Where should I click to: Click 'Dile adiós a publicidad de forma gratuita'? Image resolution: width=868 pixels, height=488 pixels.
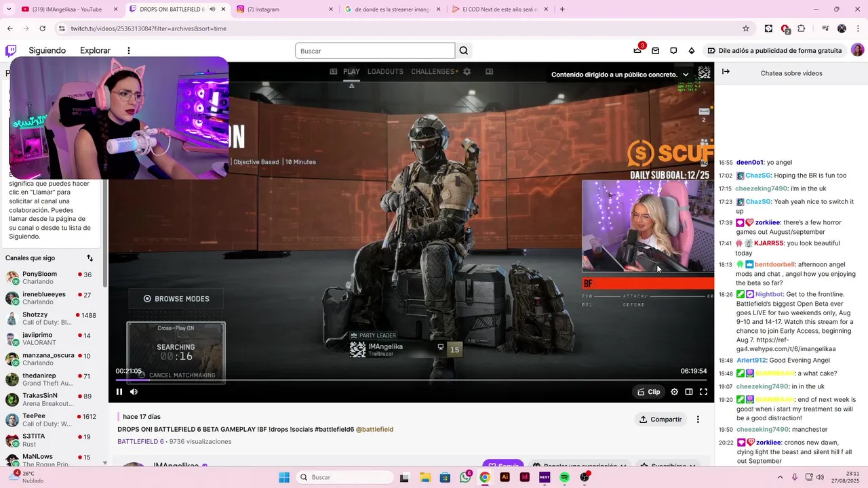pyautogui.click(x=774, y=51)
